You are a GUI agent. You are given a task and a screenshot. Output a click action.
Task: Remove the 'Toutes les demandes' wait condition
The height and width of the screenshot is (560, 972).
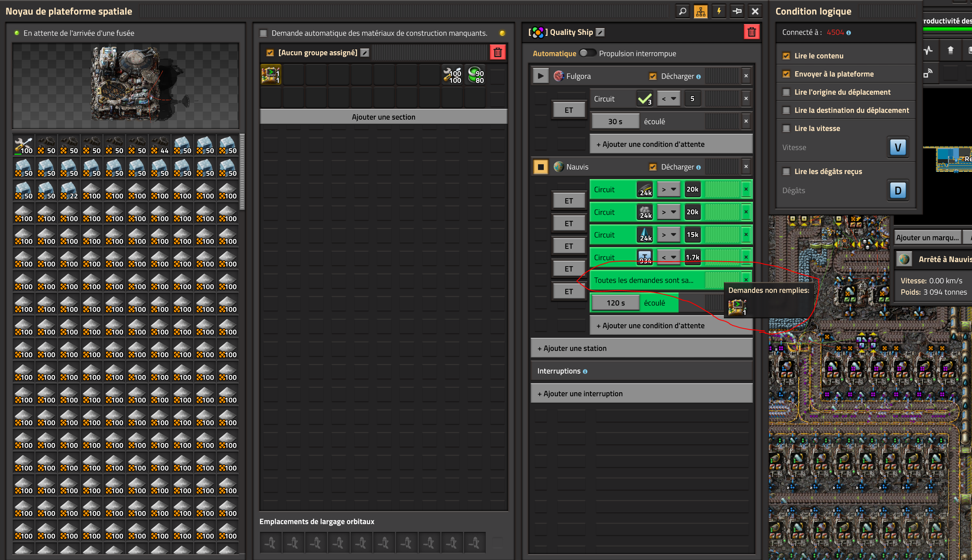click(x=746, y=280)
